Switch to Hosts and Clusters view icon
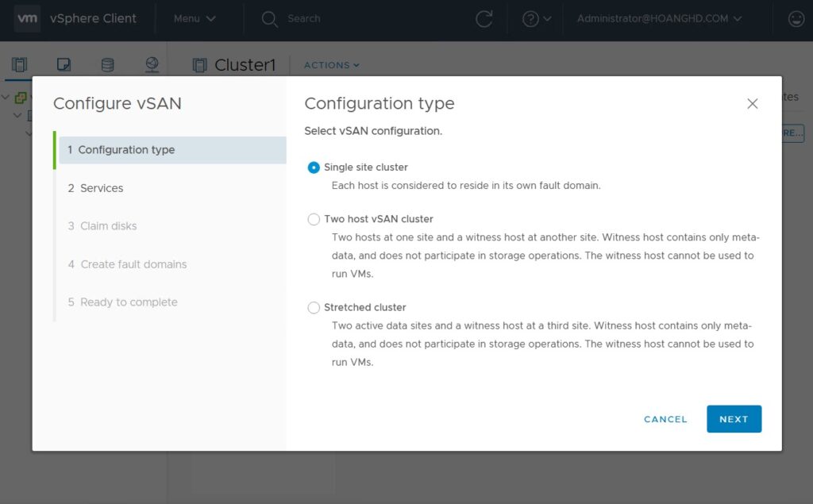Screen dimensions: 813x504 [x=19, y=65]
